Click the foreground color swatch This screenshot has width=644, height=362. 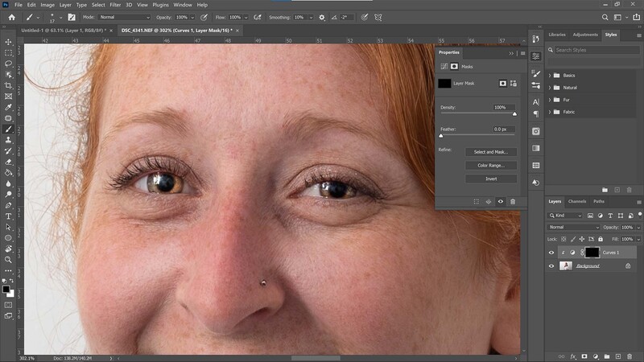(x=6, y=290)
